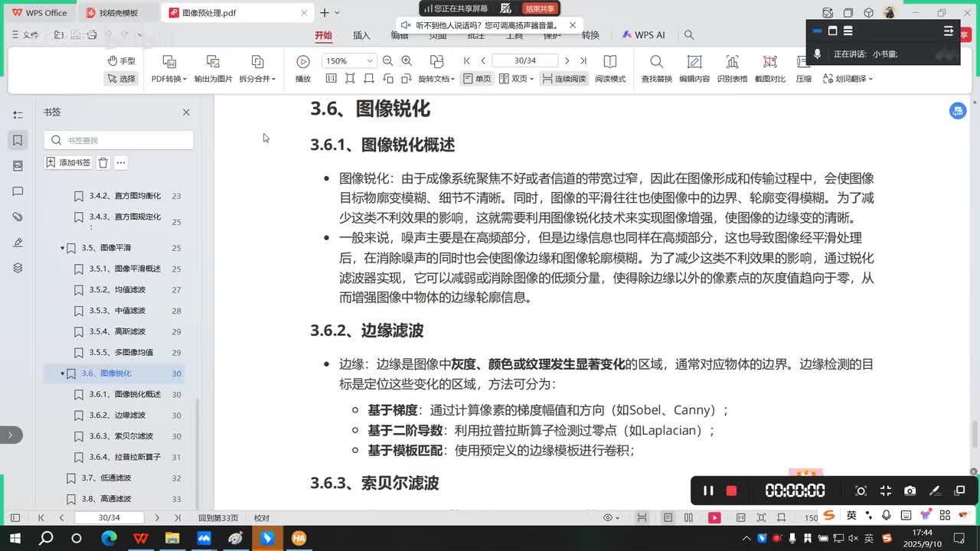Toggle 连续阅读 continuous reading
Viewport: 980px width, 551px height.
click(x=563, y=79)
